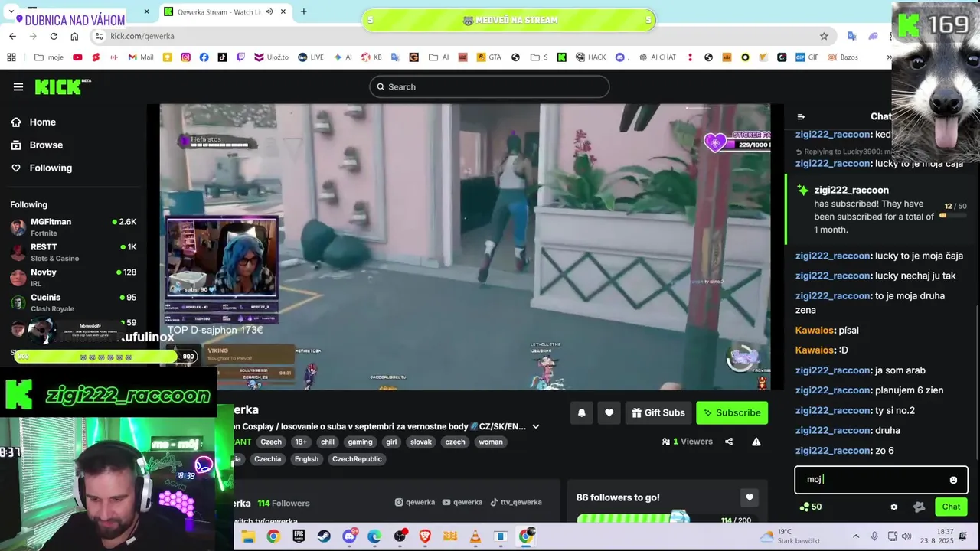Expand the stream title chevron
The height and width of the screenshot is (551, 980).
(x=536, y=426)
